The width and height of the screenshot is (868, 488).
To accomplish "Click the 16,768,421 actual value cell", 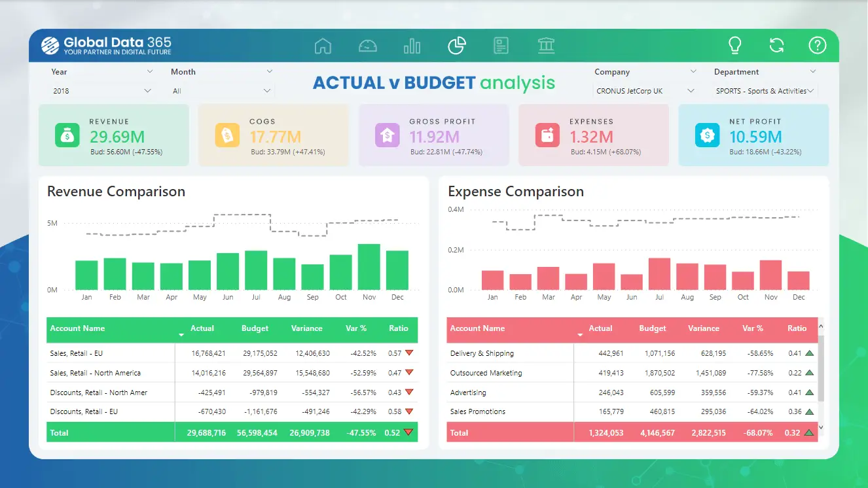I will 208,353.
